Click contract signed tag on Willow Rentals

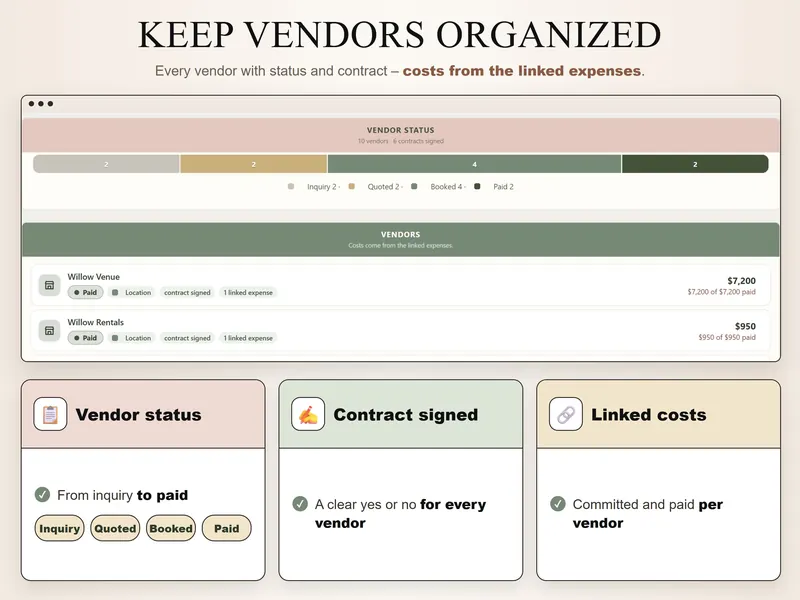pyautogui.click(x=187, y=338)
